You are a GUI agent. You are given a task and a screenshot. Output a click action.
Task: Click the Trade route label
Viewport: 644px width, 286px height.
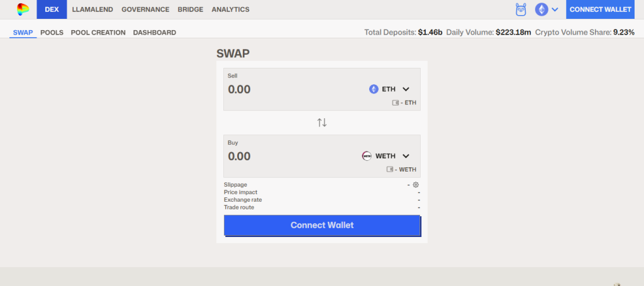pos(239,207)
